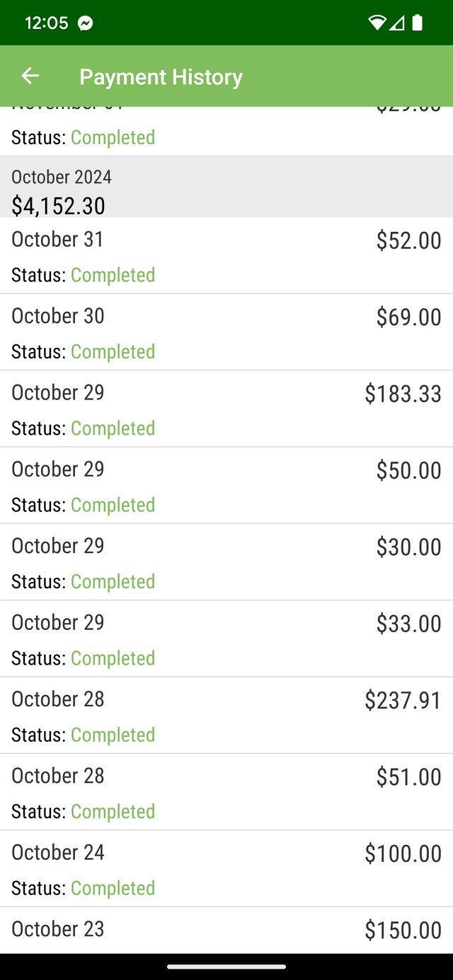Tap the October 2024 month header
This screenshot has width=453, height=980.
pos(62,177)
